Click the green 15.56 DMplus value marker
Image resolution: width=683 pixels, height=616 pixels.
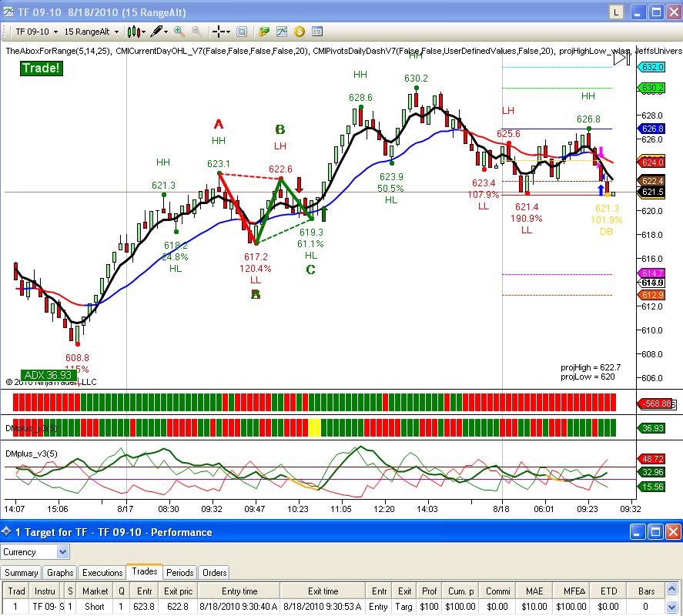pos(651,487)
